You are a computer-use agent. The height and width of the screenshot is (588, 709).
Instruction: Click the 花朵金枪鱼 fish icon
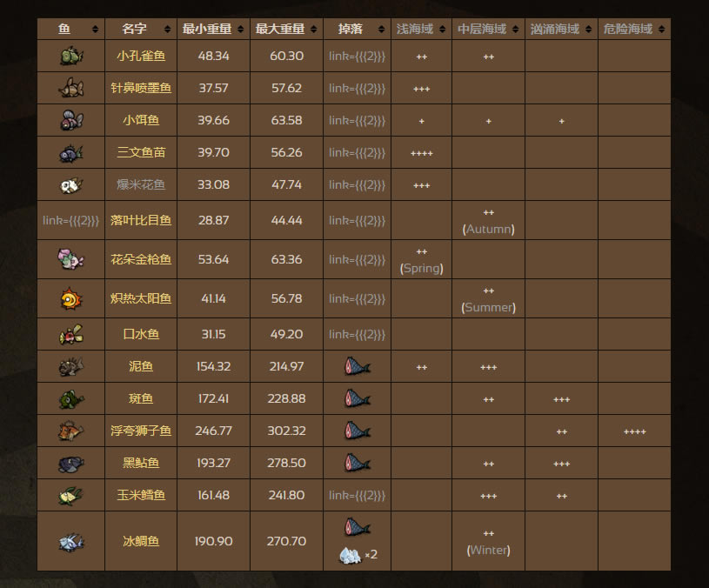pos(71,259)
